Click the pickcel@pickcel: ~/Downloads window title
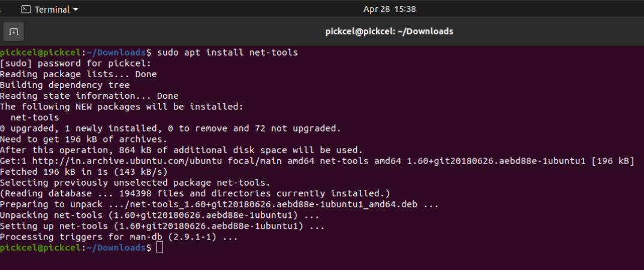 click(x=389, y=31)
